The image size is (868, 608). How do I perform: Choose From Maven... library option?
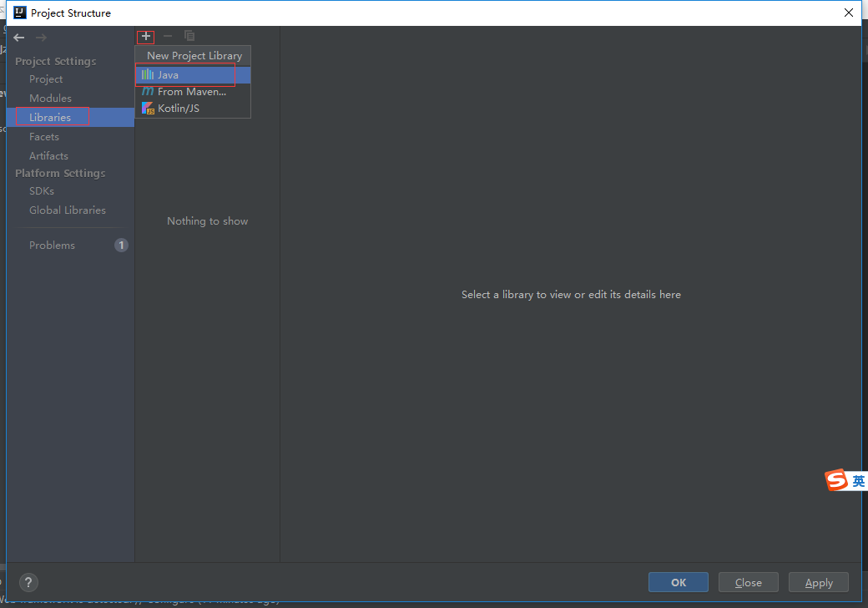coord(193,91)
